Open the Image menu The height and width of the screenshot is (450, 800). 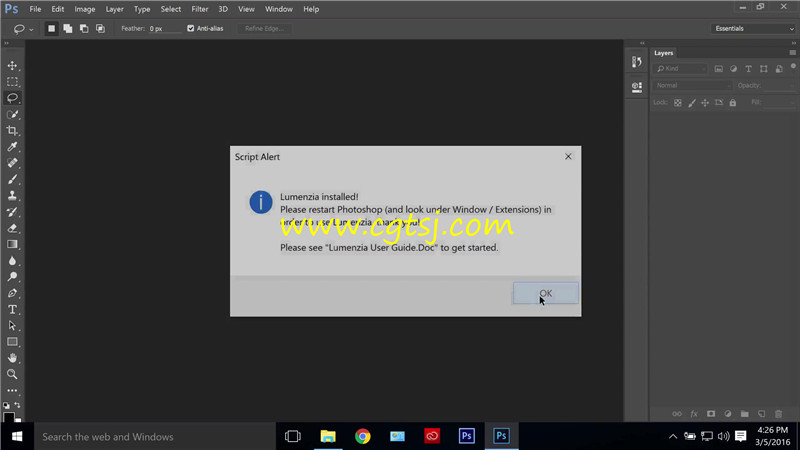(85, 9)
